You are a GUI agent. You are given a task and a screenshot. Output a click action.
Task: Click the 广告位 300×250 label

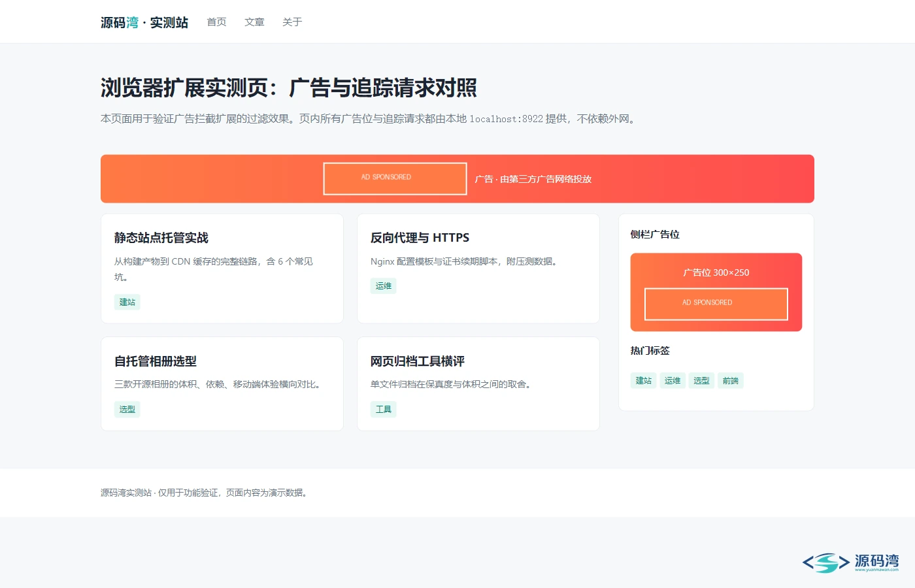pyautogui.click(x=716, y=272)
